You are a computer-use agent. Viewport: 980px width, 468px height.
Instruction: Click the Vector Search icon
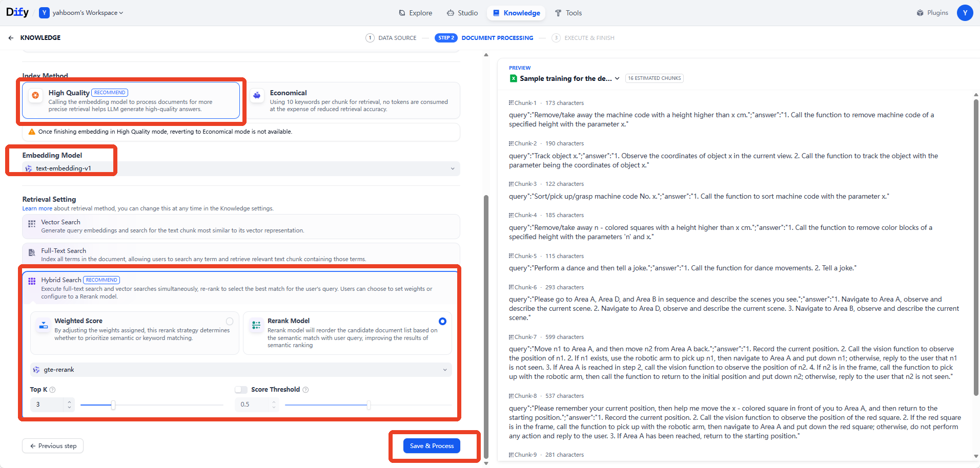click(32, 224)
